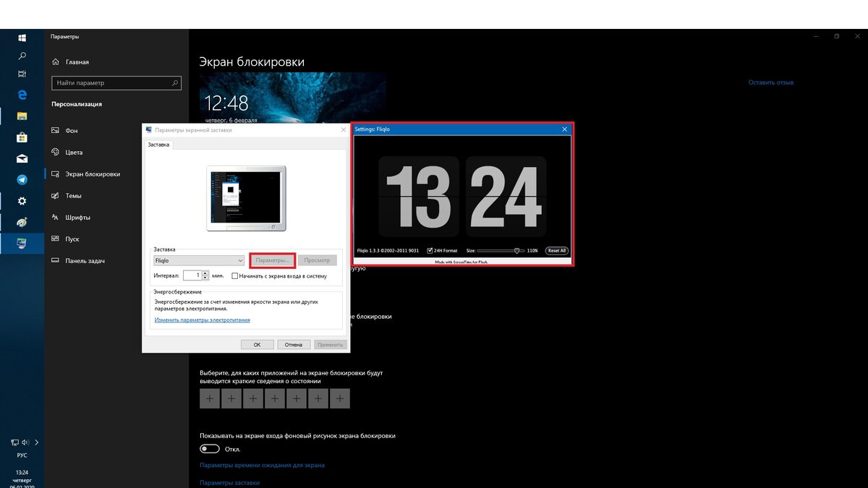Launch Microsoft Edge from the taskbar

pos(22,95)
